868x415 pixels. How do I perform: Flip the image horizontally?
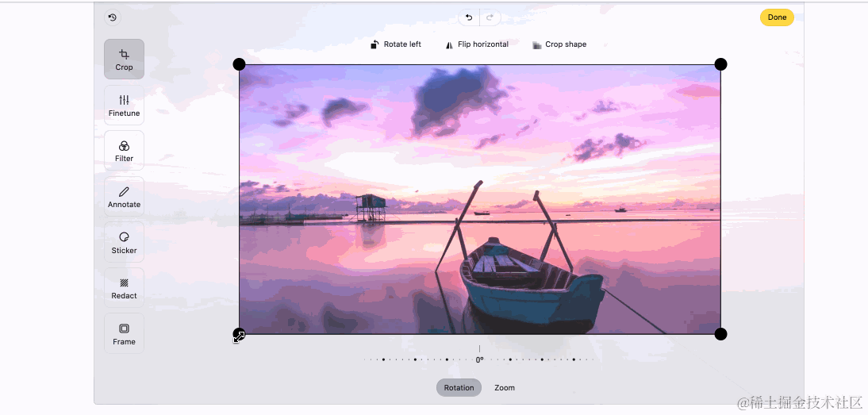[x=477, y=44]
